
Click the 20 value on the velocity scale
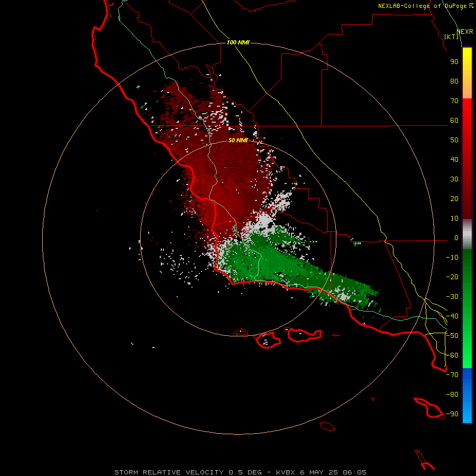[454, 199]
